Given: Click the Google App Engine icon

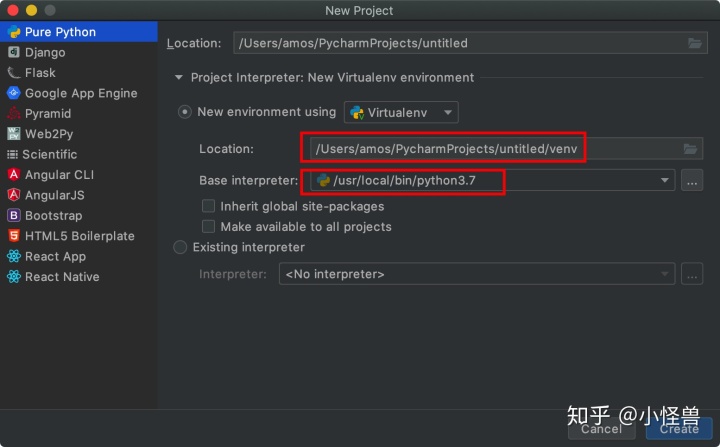Looking at the screenshot, I should pos(14,93).
